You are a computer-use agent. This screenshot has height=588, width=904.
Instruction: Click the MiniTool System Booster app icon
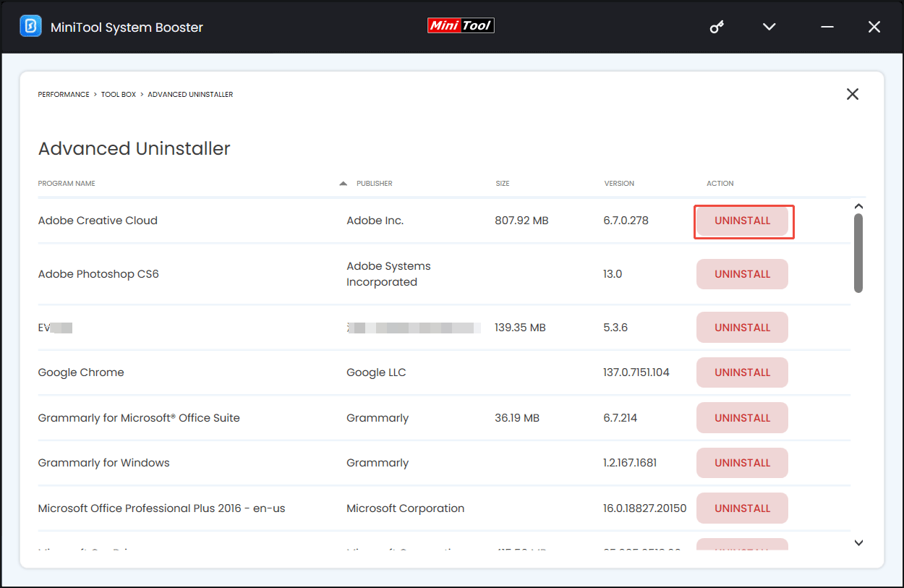[x=30, y=27]
